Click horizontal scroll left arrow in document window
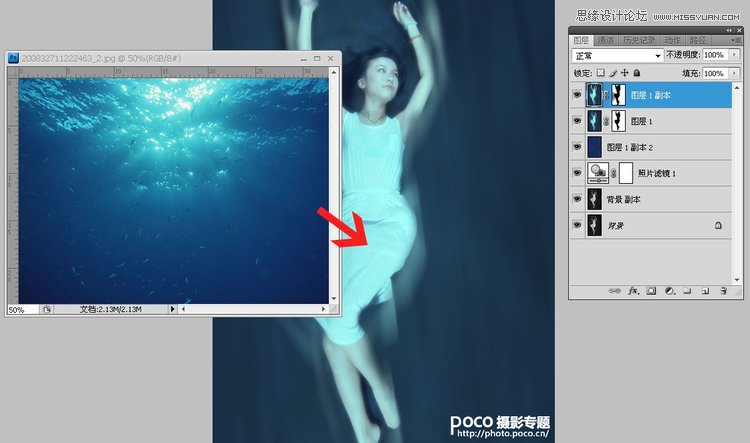750x443 pixels. [x=183, y=310]
